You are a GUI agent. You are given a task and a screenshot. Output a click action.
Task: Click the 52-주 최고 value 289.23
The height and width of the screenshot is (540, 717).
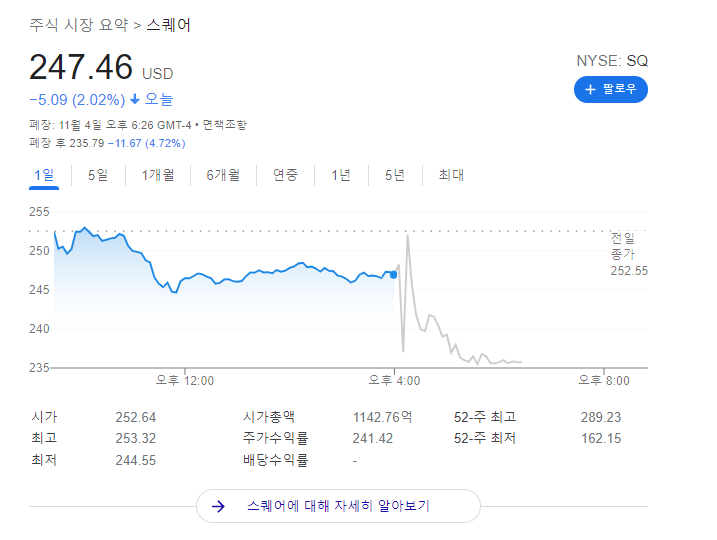[601, 417]
